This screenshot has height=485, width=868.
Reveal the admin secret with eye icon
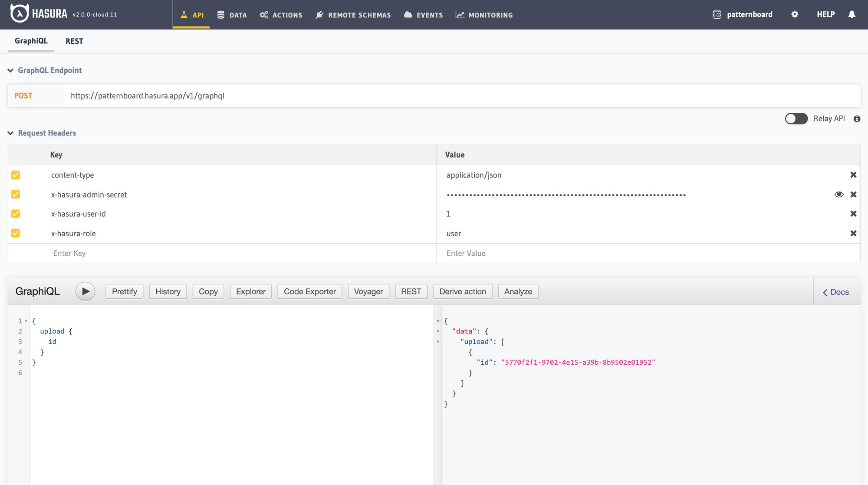[x=839, y=194]
